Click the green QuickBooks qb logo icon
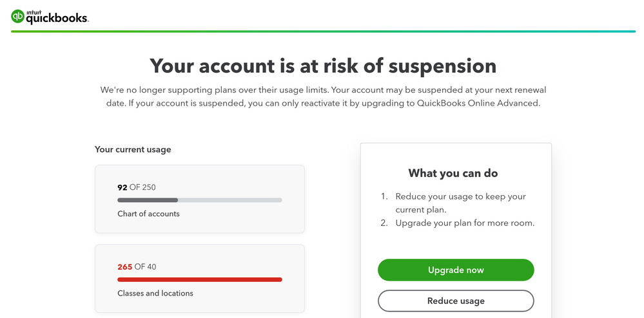Screen dimensions: 644x318 [x=18, y=16]
